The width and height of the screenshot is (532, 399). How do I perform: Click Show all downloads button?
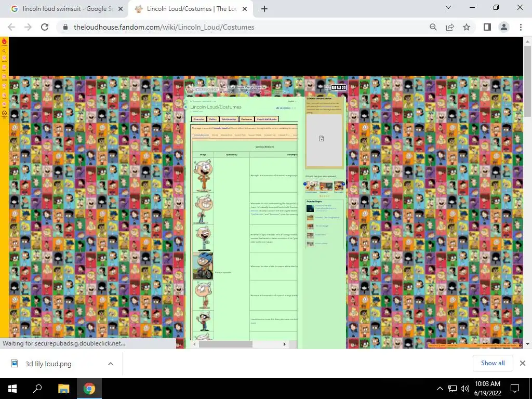click(x=493, y=363)
